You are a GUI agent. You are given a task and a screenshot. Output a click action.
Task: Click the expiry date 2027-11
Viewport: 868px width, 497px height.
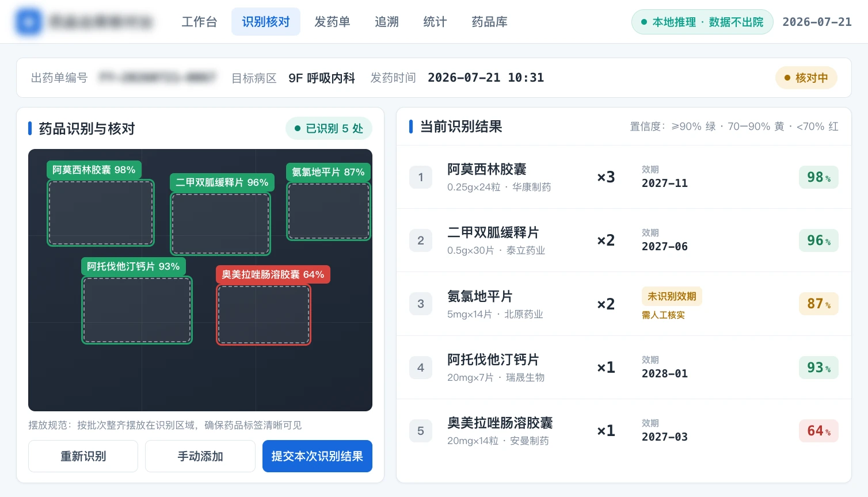[665, 183]
